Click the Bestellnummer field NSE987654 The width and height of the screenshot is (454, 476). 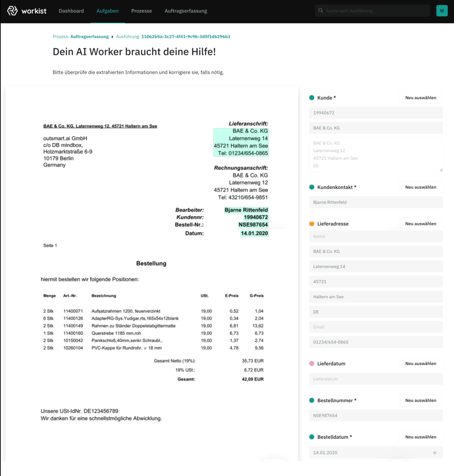[x=376, y=415]
